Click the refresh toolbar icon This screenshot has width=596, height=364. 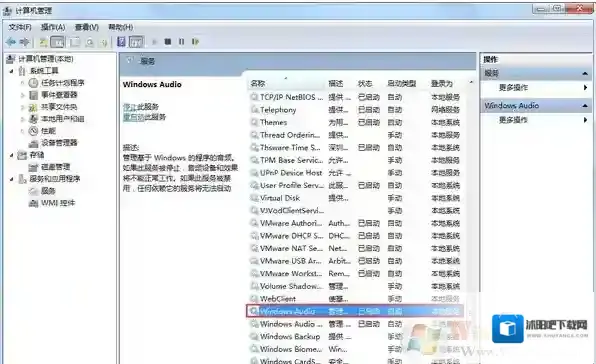coord(90,42)
